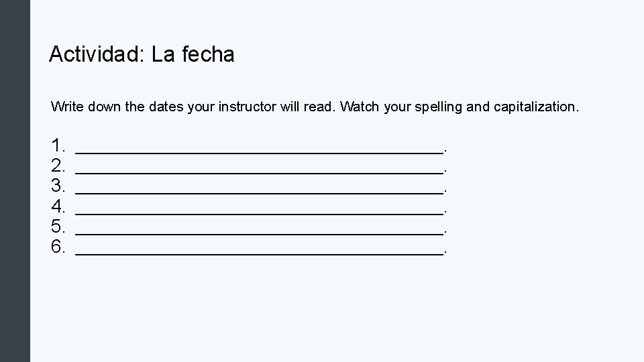Click the instruction sentence about writing dates
The height and width of the screenshot is (362, 644).
click(315, 107)
